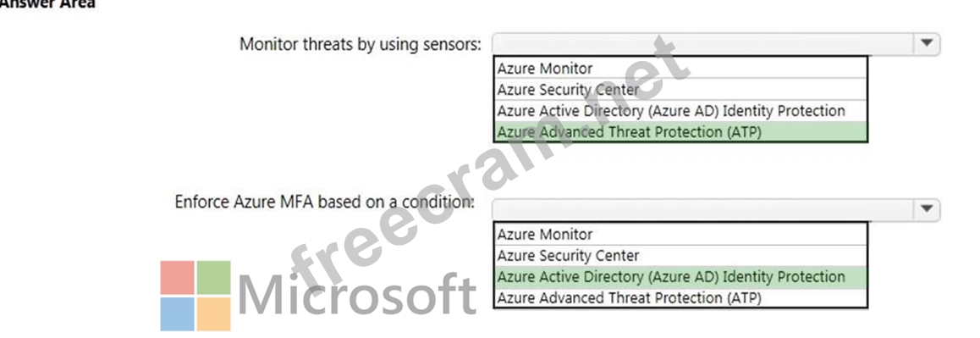Image resolution: width=980 pixels, height=338 pixels.
Task: Choose Azure AD Identity Protection under Monitor threats
Action: tap(680, 111)
